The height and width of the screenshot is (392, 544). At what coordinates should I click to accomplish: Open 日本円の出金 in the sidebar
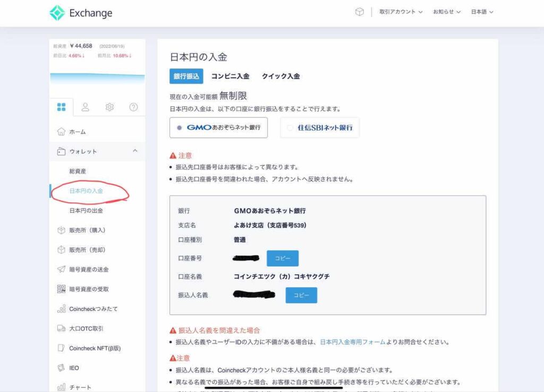[x=86, y=210]
